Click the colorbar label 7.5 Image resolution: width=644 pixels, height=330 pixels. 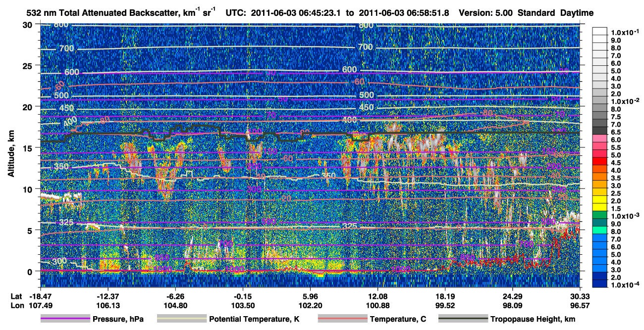(x=615, y=117)
